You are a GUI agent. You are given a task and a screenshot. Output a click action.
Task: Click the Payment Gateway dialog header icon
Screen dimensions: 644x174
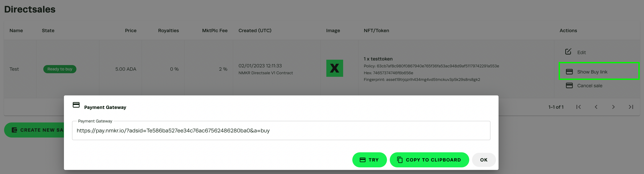point(76,105)
